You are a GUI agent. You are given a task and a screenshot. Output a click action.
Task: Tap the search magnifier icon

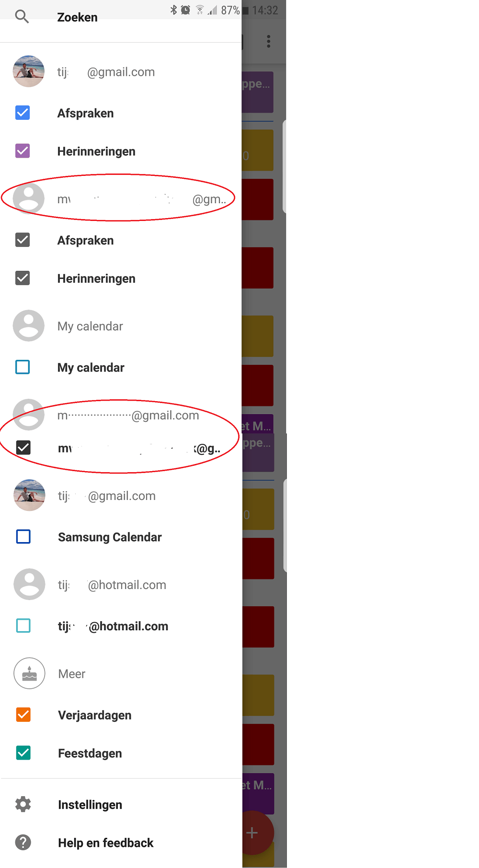click(x=22, y=17)
